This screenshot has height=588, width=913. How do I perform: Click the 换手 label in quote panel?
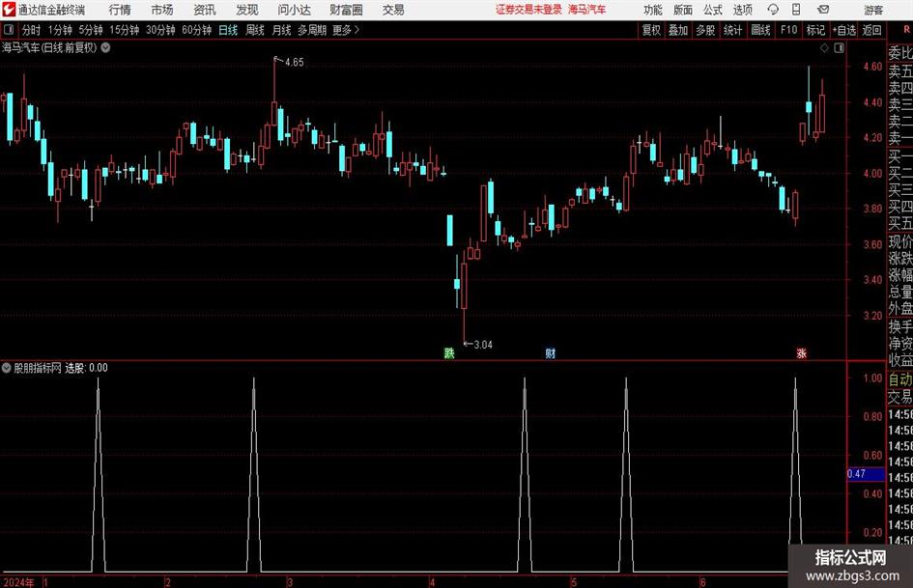click(x=900, y=326)
